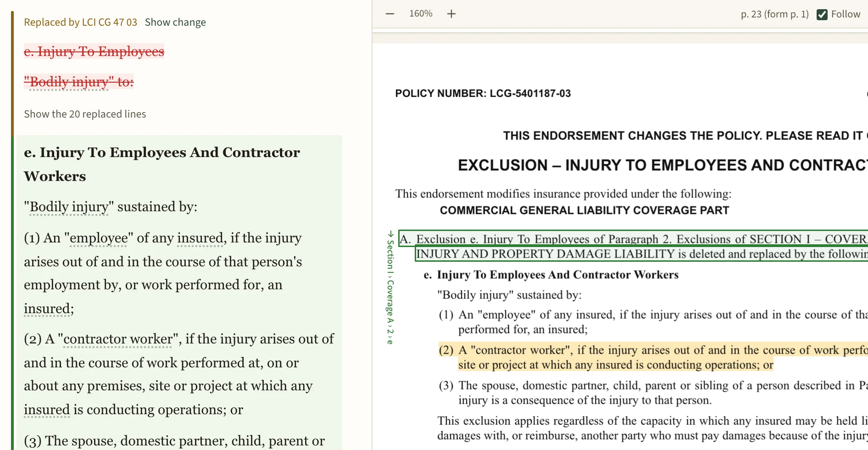Click the page indicator 'p. 23 (form p. 1)'

[x=774, y=14]
